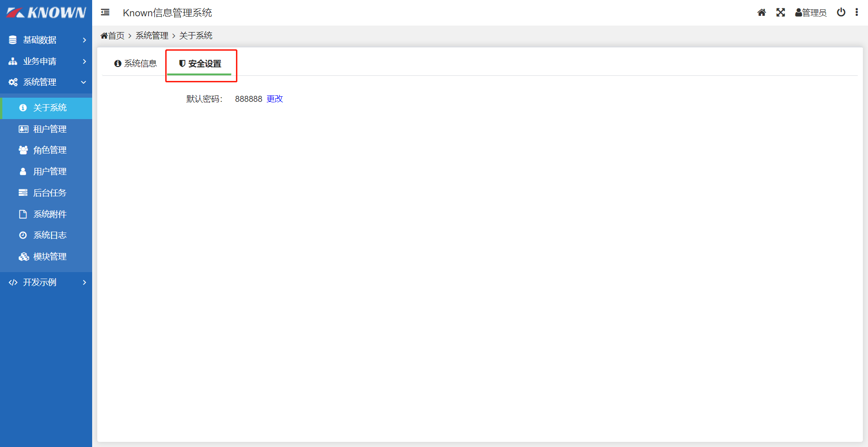Open 系统日志 page

click(x=46, y=235)
